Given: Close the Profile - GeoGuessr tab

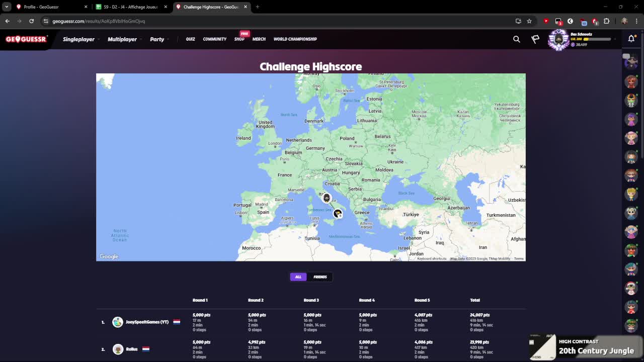Looking at the screenshot, I should click(x=86, y=7).
